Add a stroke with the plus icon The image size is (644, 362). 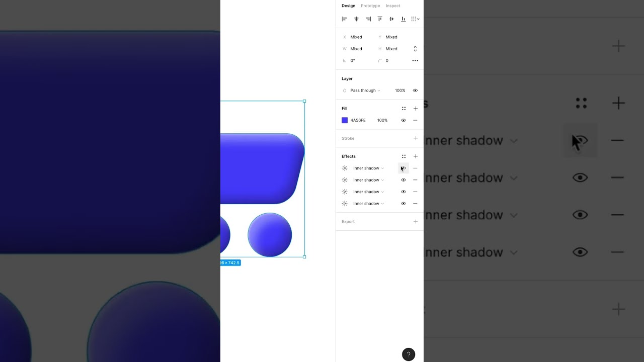pyautogui.click(x=415, y=138)
